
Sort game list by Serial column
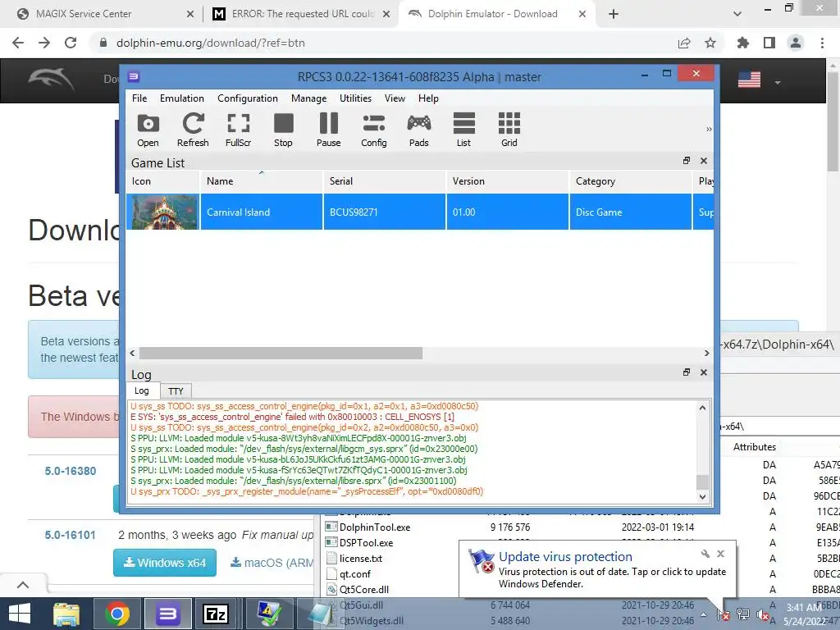pos(384,181)
